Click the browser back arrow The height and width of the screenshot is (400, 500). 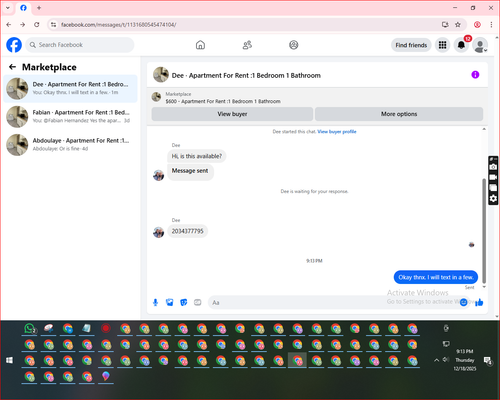pyautogui.click(x=9, y=25)
